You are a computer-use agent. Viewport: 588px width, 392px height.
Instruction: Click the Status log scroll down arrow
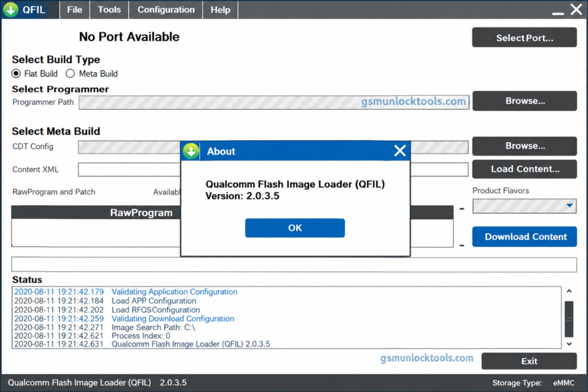pos(569,344)
